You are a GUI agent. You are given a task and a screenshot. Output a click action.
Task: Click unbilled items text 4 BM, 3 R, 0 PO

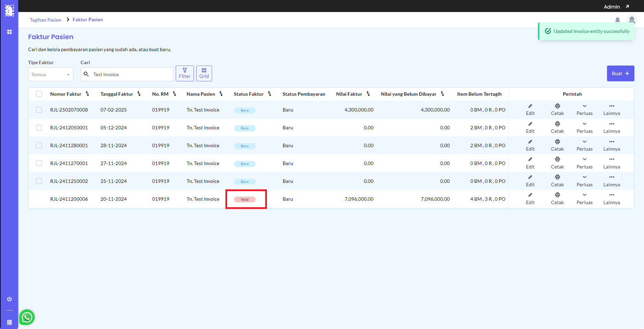(x=488, y=199)
